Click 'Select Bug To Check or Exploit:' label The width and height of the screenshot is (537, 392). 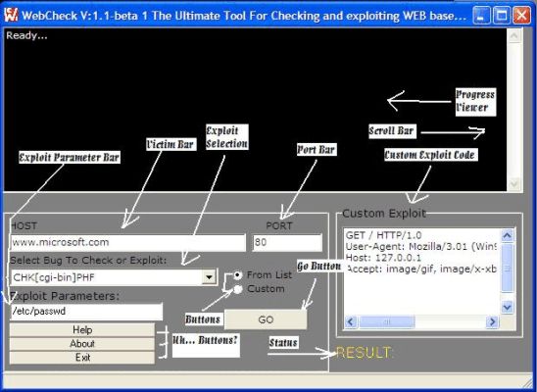point(88,261)
